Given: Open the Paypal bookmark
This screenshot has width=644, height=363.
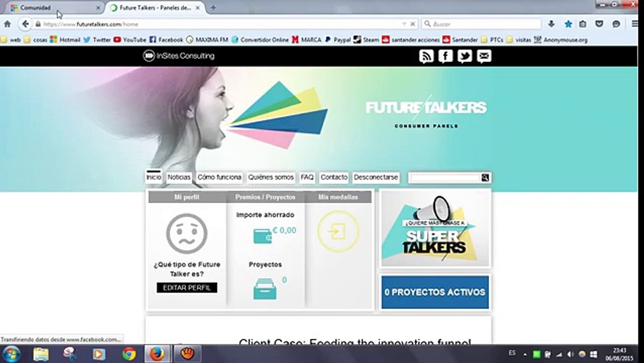Looking at the screenshot, I should click(x=338, y=39).
